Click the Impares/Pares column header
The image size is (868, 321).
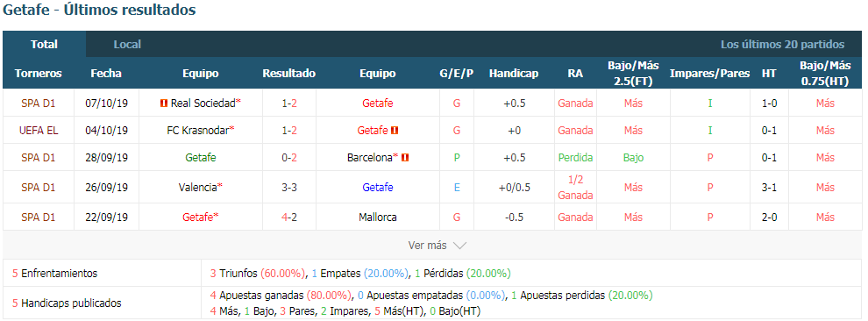tap(709, 74)
